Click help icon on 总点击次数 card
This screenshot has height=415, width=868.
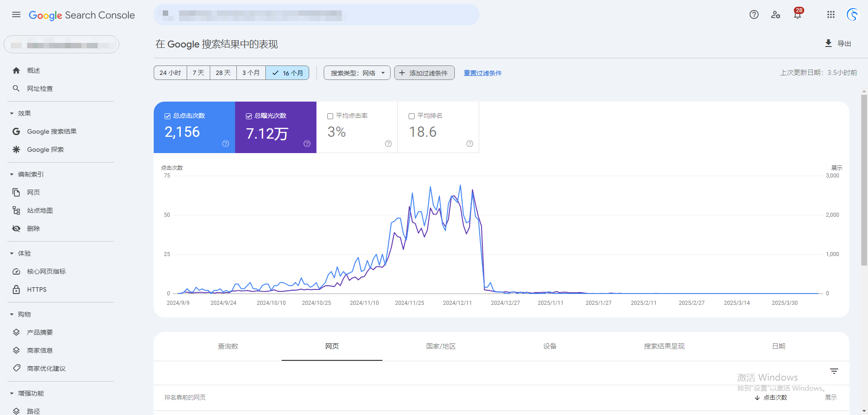pyautogui.click(x=226, y=144)
